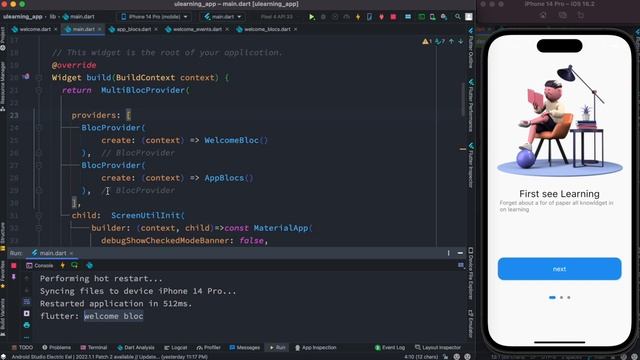Tap the blue next button in simulator
Screen dimensions: 640x360
coord(559,269)
